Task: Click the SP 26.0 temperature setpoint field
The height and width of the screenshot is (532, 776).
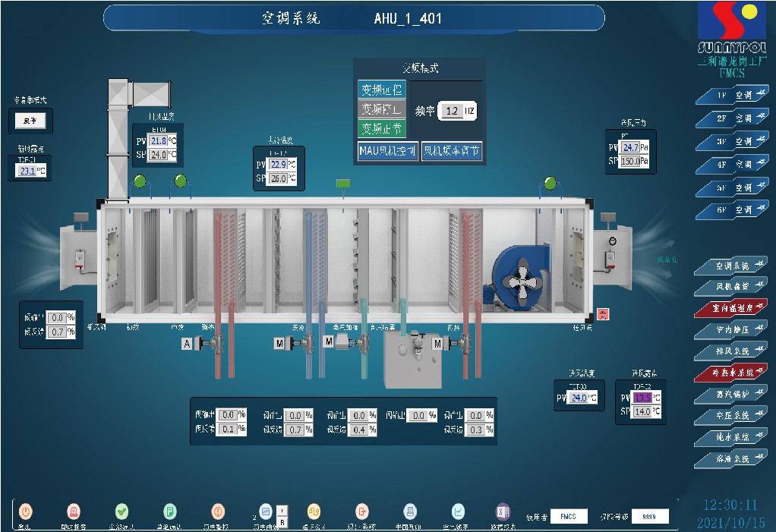Action: pyautogui.click(x=278, y=179)
